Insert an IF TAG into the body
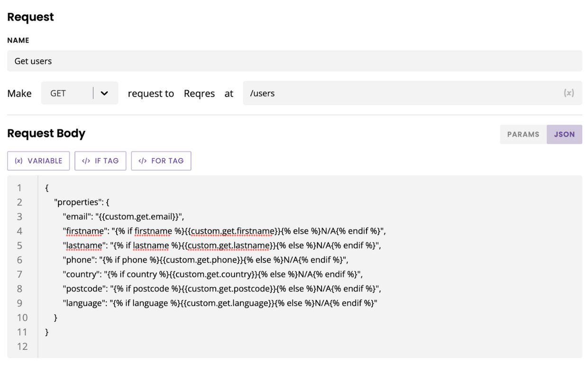 (x=100, y=161)
